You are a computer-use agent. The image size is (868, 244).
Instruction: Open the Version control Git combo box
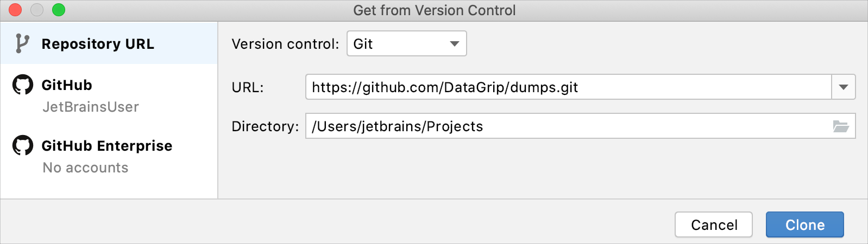(399, 44)
